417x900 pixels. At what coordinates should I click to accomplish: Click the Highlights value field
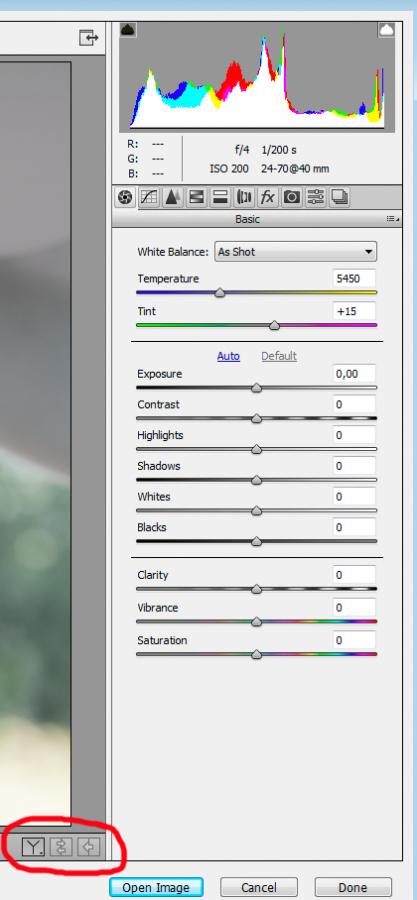click(x=354, y=435)
